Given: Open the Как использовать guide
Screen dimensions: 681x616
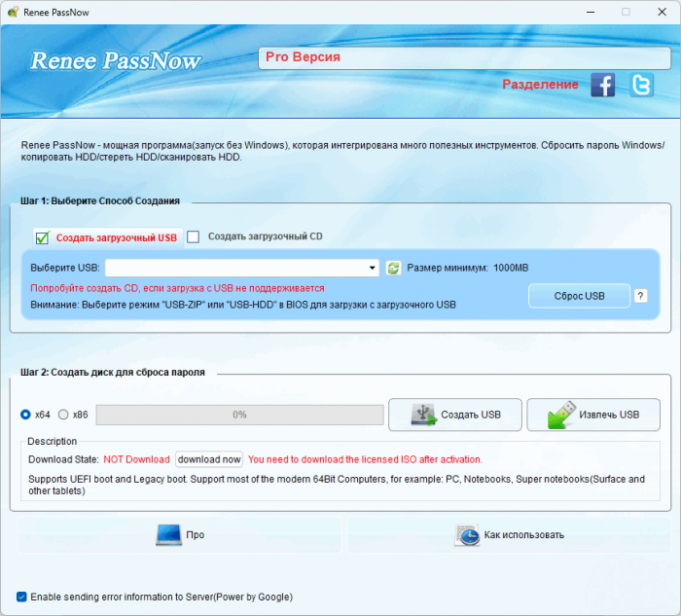Looking at the screenshot, I should 509,535.
